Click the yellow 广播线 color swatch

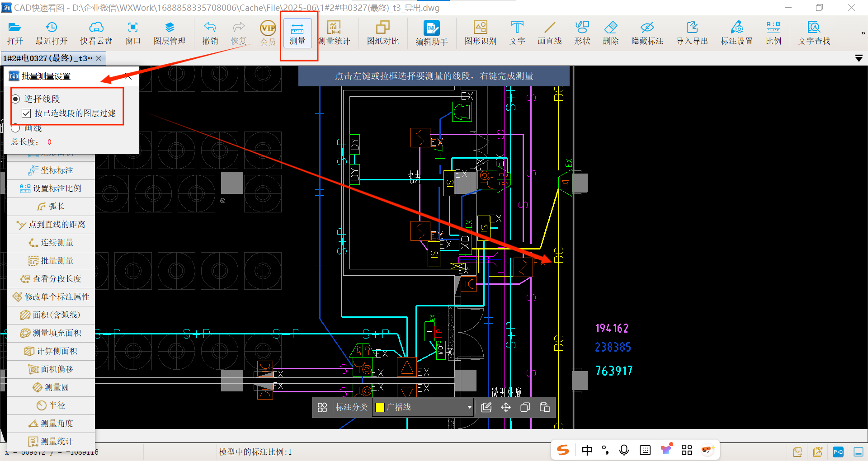point(380,408)
